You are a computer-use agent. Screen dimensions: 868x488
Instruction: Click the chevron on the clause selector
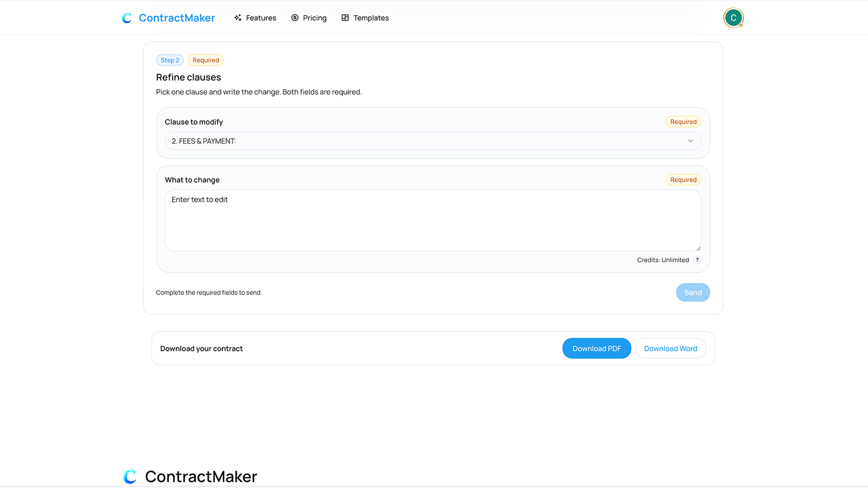(691, 141)
